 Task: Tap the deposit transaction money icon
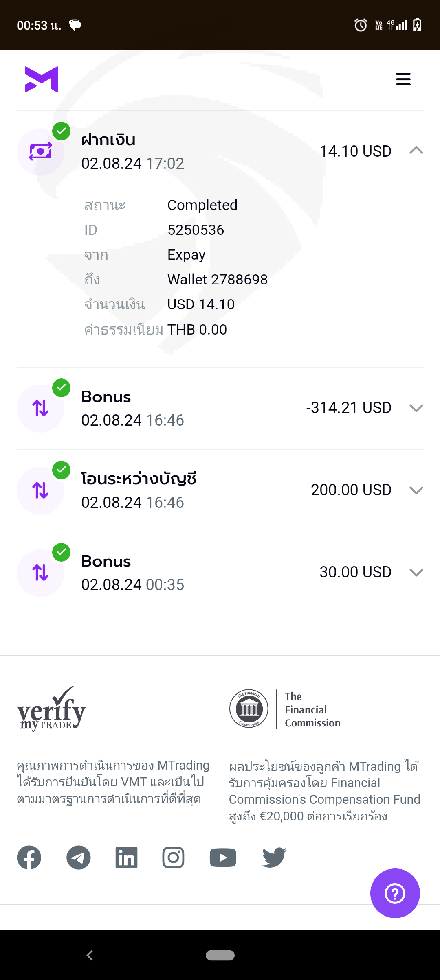[40, 152]
